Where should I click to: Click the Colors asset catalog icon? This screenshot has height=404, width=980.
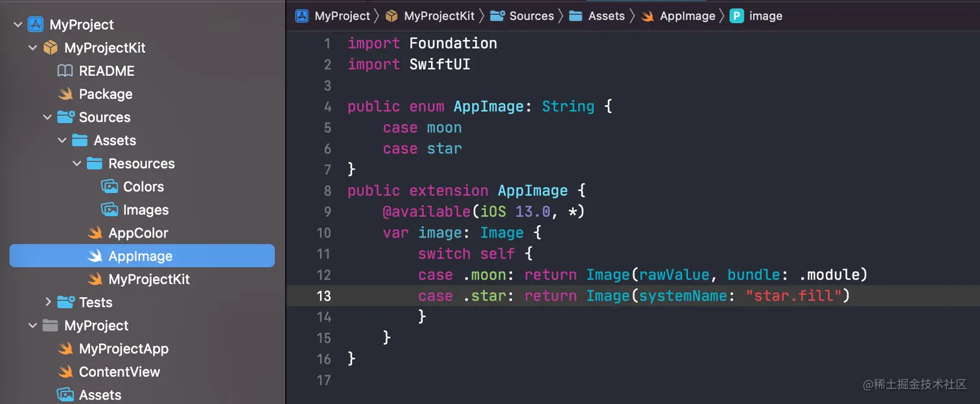click(110, 186)
